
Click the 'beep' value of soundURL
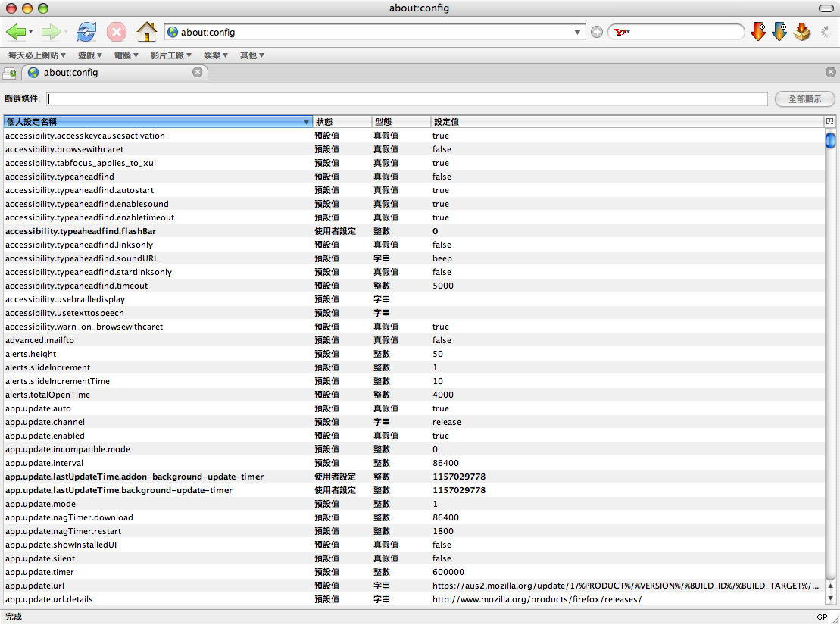tap(442, 258)
